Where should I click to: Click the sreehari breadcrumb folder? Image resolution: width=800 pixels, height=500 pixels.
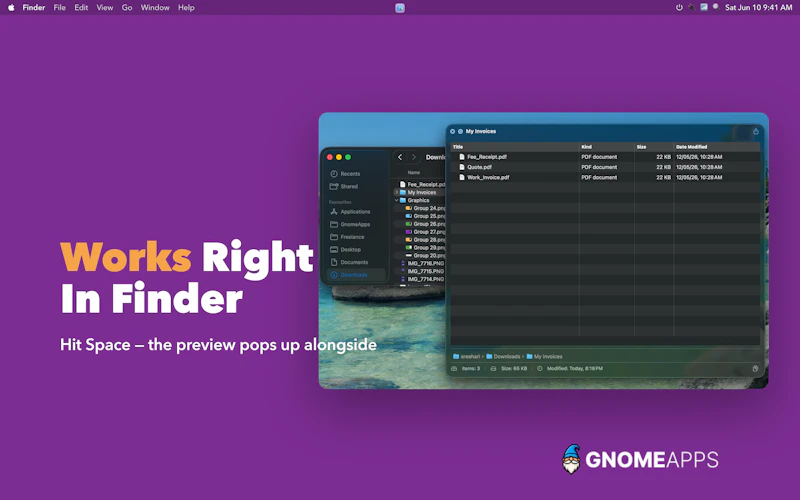(x=466, y=357)
